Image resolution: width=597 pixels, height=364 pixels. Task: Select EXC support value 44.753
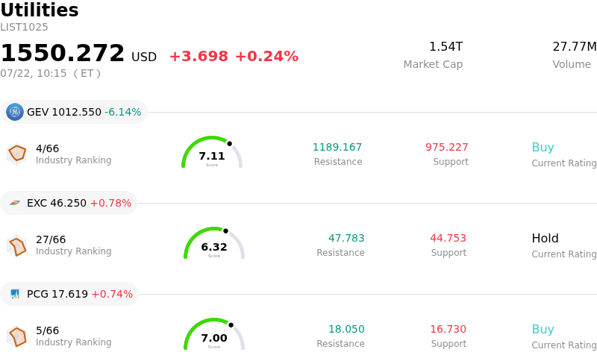(448, 238)
